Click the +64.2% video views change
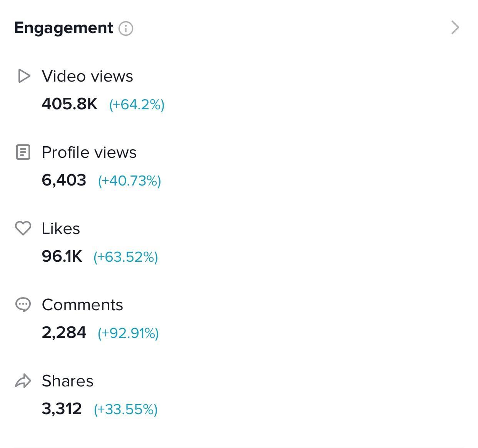478x448 pixels. tap(137, 105)
